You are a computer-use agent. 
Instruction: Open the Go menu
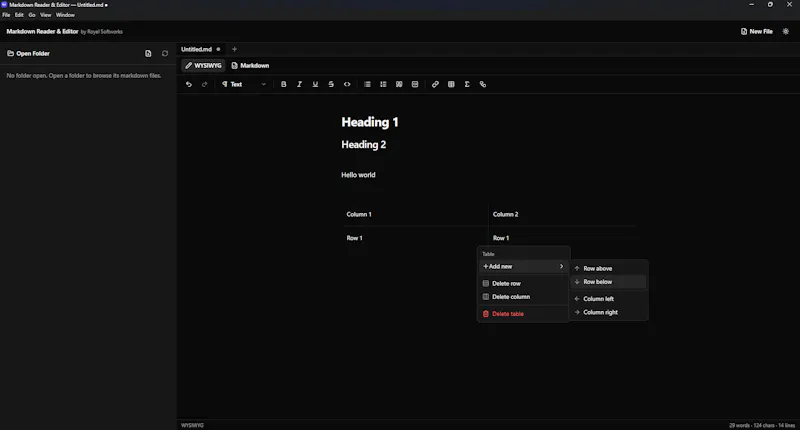32,15
